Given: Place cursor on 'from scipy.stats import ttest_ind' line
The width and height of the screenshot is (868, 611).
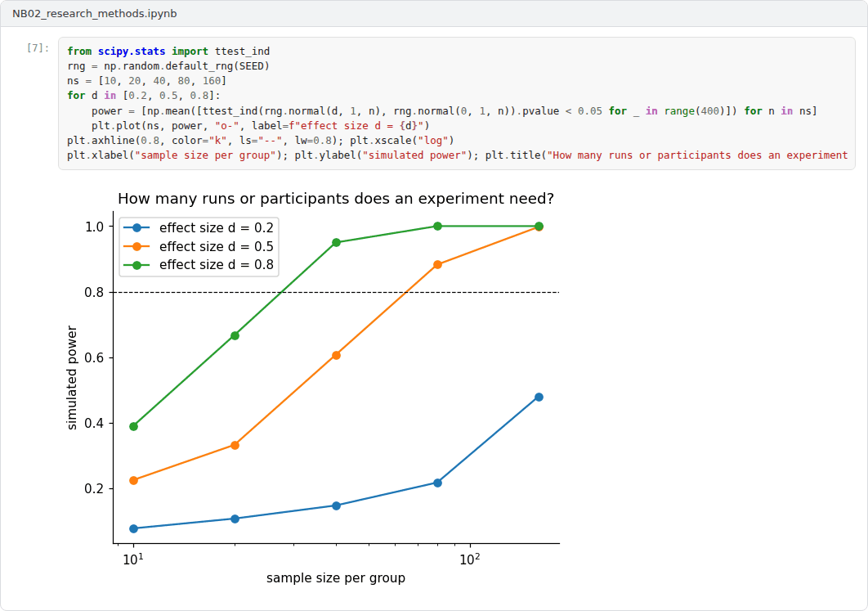Looking at the screenshot, I should click(168, 52).
